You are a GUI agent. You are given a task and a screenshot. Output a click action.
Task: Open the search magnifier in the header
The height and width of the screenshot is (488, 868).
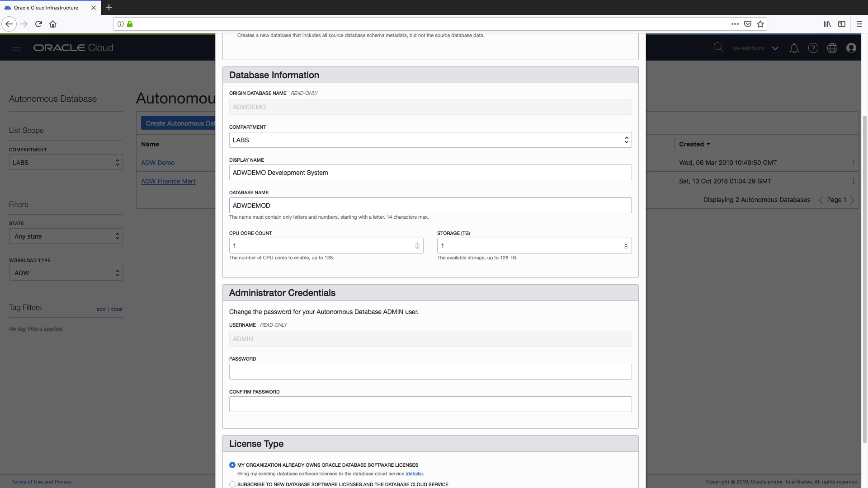pos(719,47)
